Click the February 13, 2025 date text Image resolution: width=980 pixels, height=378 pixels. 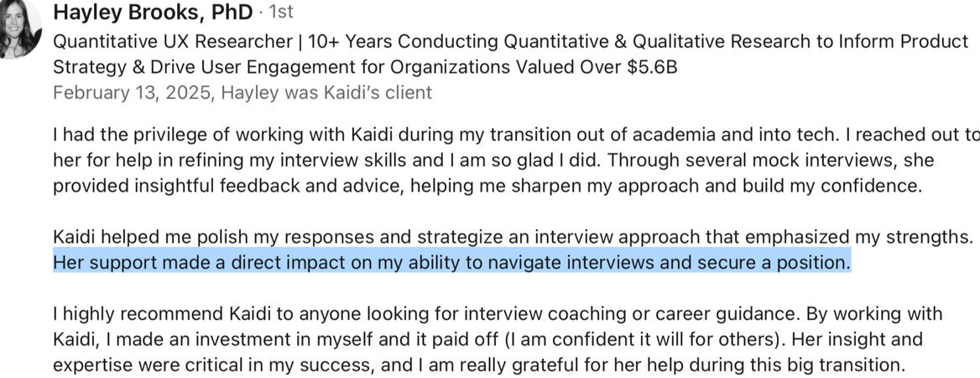131,92
